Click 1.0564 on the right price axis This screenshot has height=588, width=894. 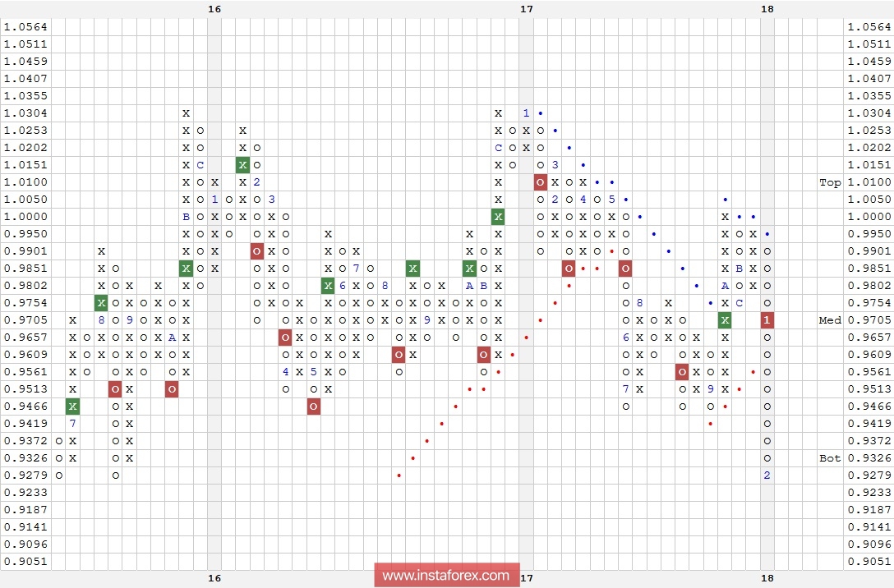(x=869, y=27)
